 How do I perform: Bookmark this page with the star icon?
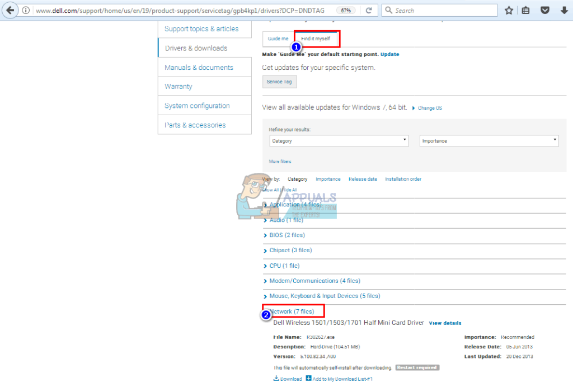click(509, 10)
